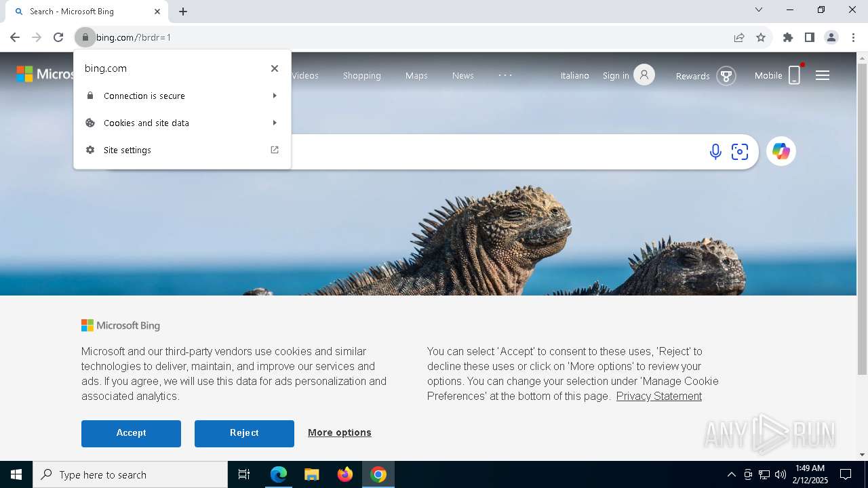
Task: Click the Share this page icon
Action: point(739,37)
